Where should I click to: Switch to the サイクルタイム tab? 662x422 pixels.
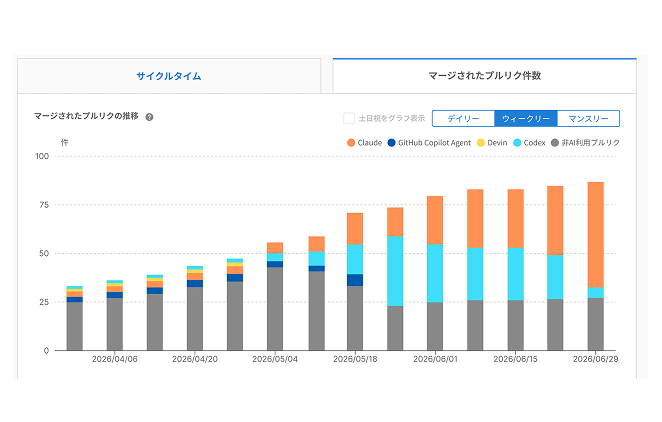tap(169, 76)
